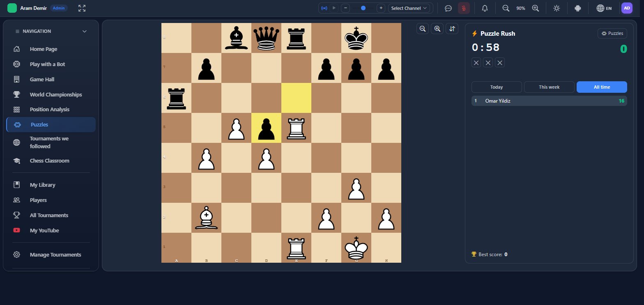
Task: Select the white bishop on b2
Action: click(x=206, y=218)
